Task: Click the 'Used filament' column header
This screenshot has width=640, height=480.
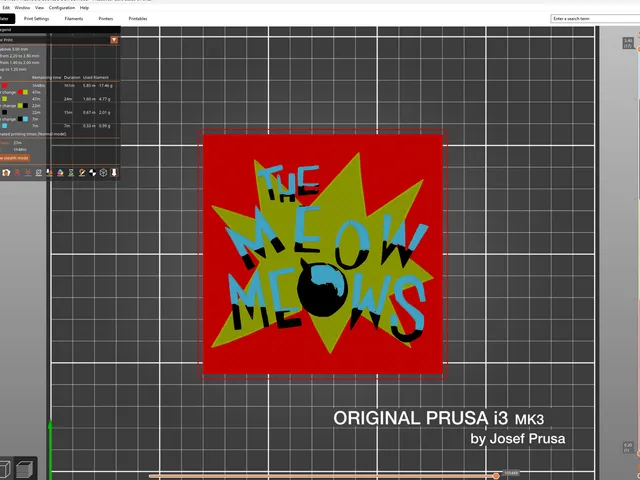Action: click(96, 78)
